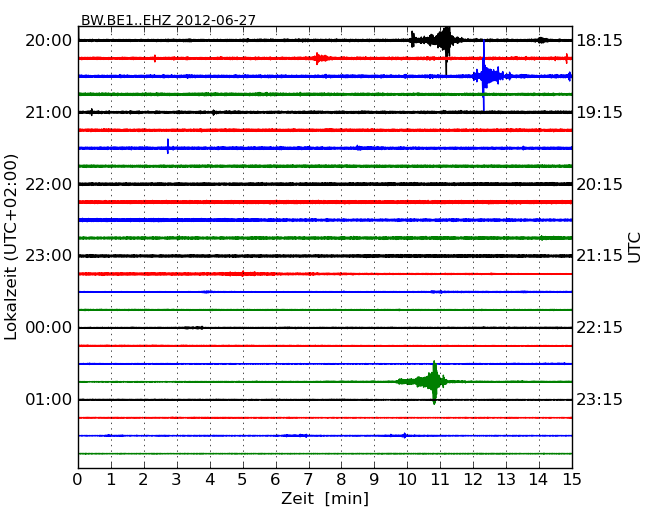This screenshot has height=520, width=650.
Task: Click the small black blip after 00:00 near minute 3.5
Action: [194, 328]
